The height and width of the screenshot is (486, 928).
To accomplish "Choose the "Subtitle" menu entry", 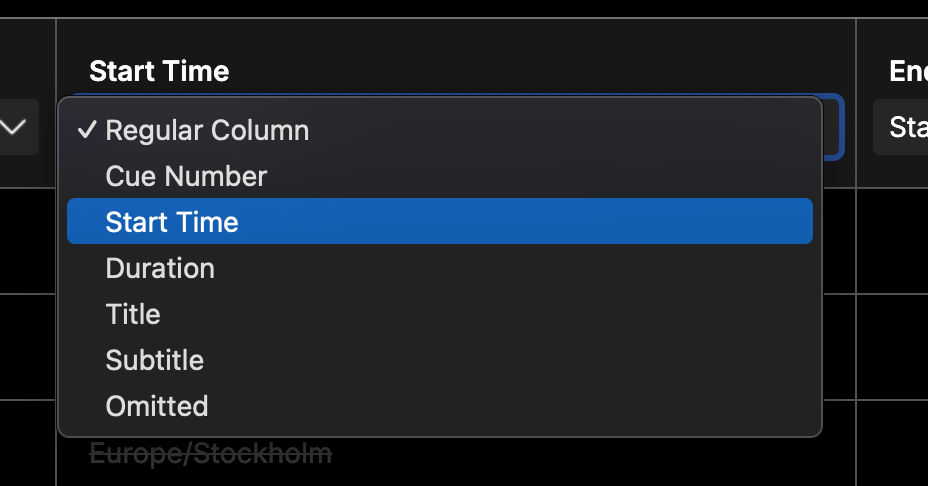I will [x=154, y=360].
